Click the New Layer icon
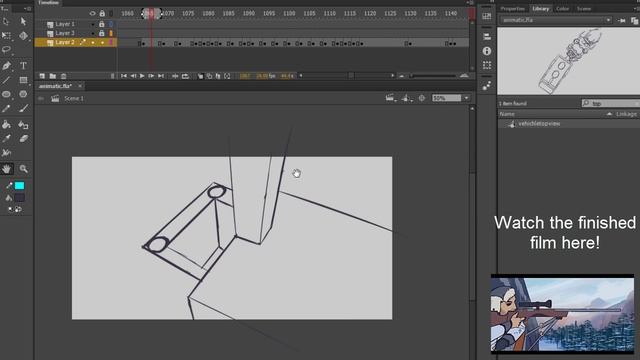640x360 pixels. coord(42,76)
